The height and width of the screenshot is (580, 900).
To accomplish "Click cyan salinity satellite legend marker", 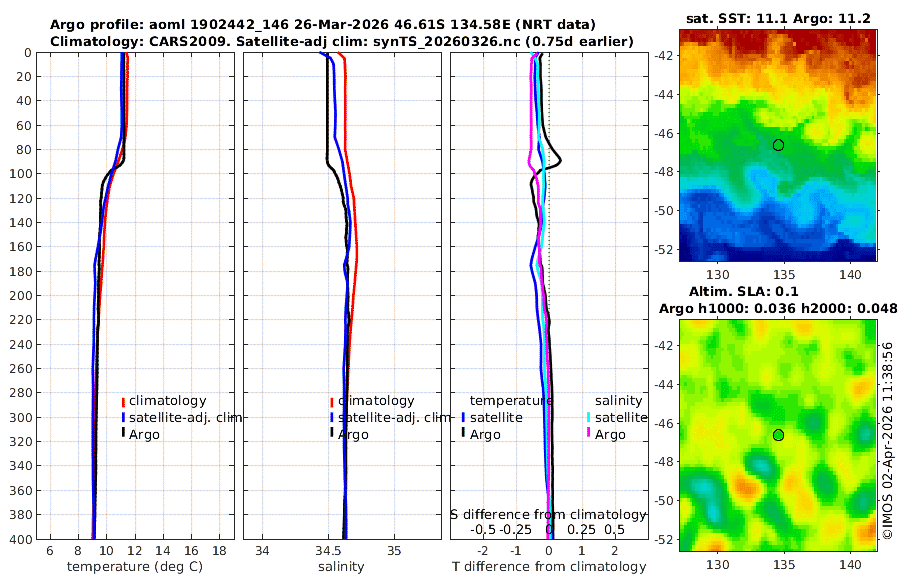I will pos(589,417).
